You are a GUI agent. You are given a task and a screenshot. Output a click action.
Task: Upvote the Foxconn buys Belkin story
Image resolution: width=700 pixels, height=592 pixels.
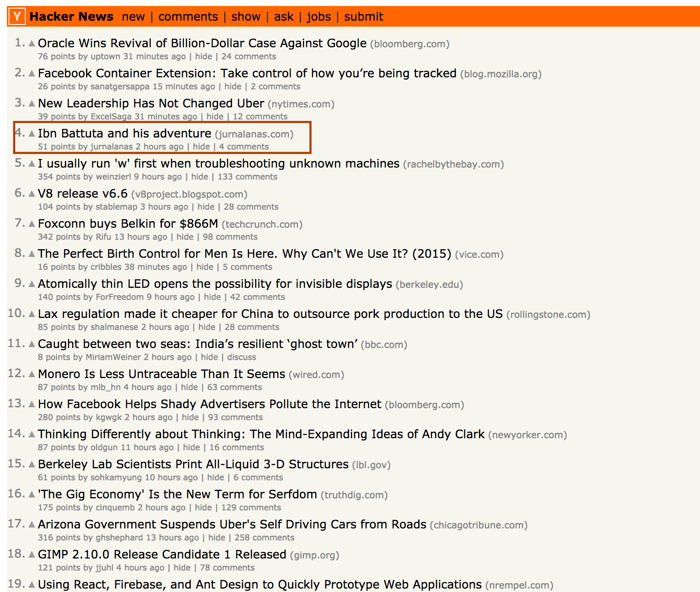pyautogui.click(x=32, y=224)
